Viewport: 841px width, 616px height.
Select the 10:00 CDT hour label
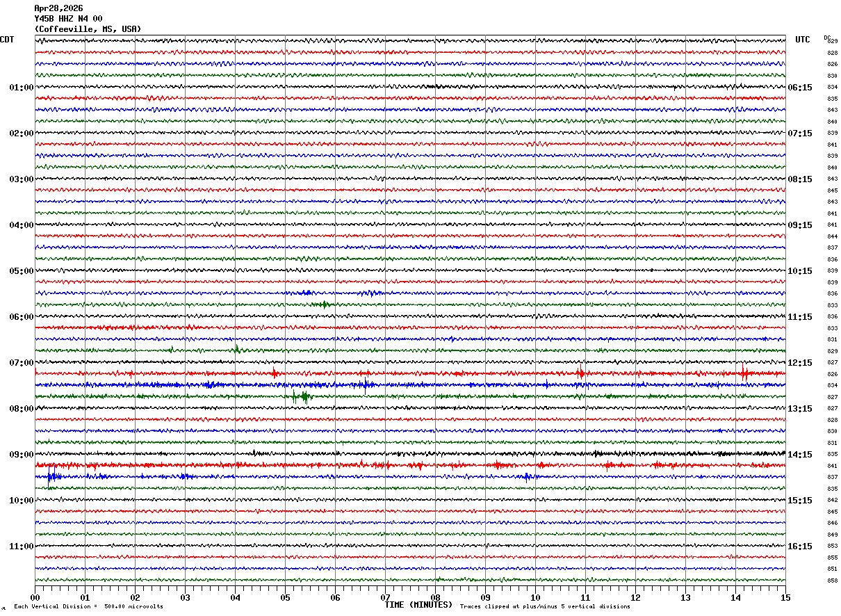click(x=22, y=501)
